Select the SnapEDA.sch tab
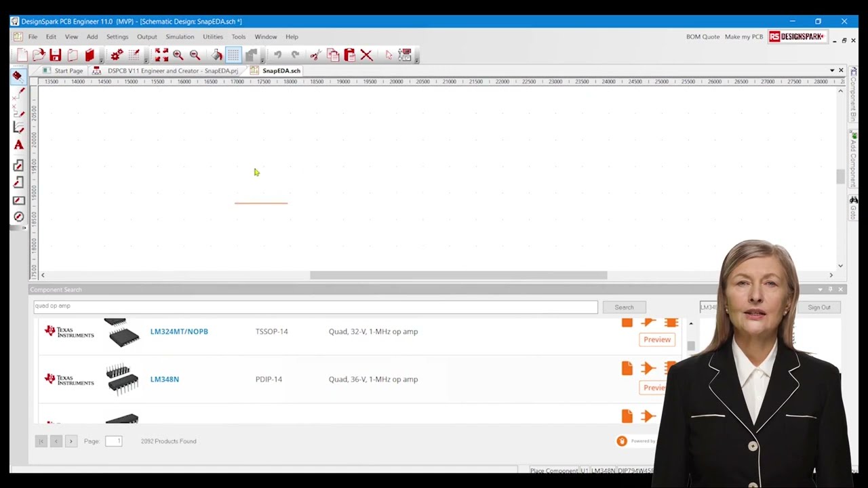Viewport: 868px width, 488px height. (275, 70)
